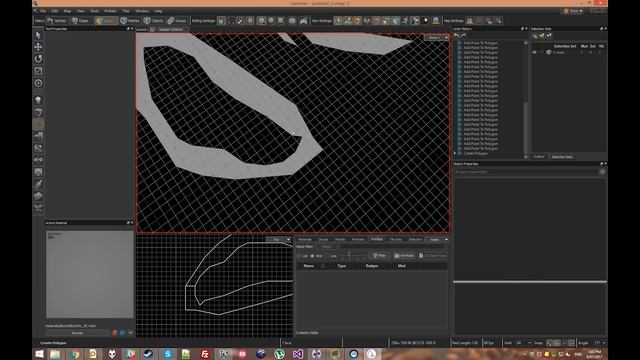Open the Grid size dropdown
Viewport: 640px width, 360px height.
(523, 343)
